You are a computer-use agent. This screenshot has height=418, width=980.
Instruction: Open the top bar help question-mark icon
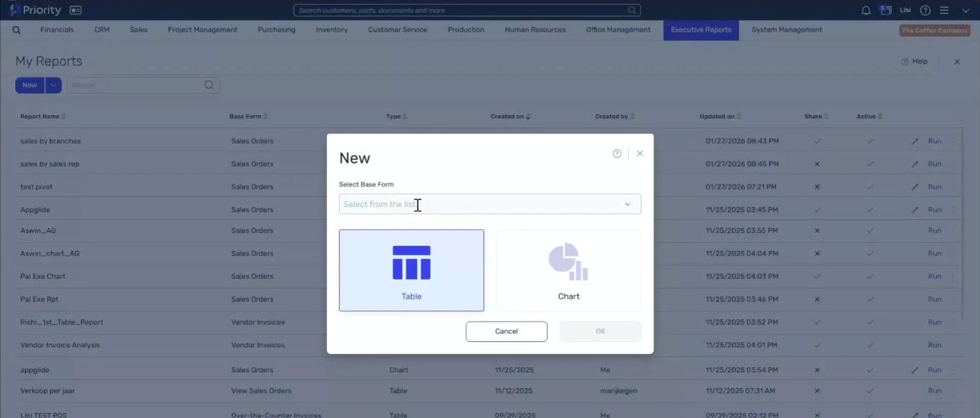(x=925, y=10)
